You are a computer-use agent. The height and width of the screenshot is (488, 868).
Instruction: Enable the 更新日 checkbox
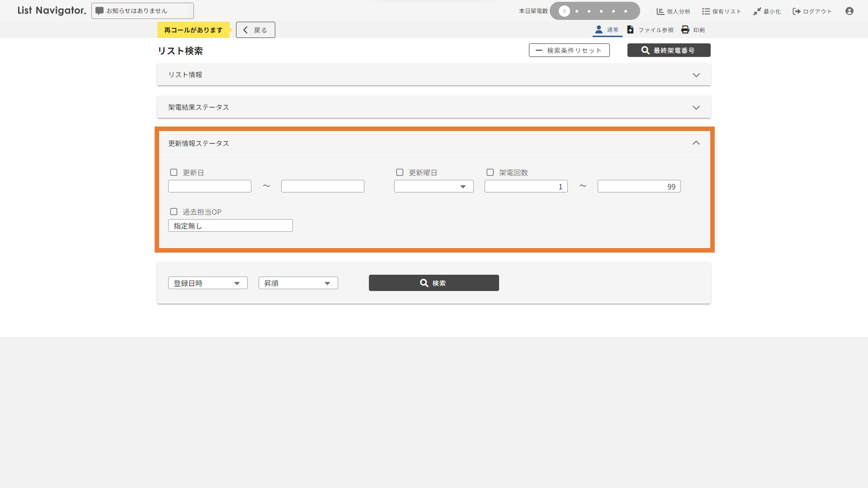click(x=174, y=172)
